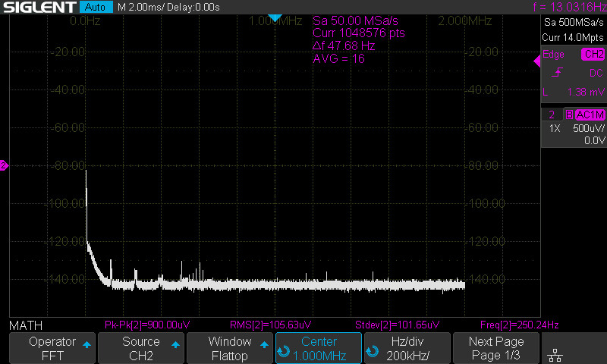
Task: Click the Pk-Pk[2]=900.00uV measurement
Action: 147,325
